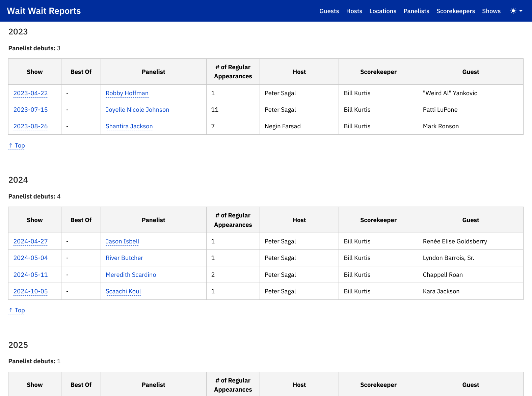Open the 2023-04-22 show link
This screenshot has width=532, height=396.
30,93
